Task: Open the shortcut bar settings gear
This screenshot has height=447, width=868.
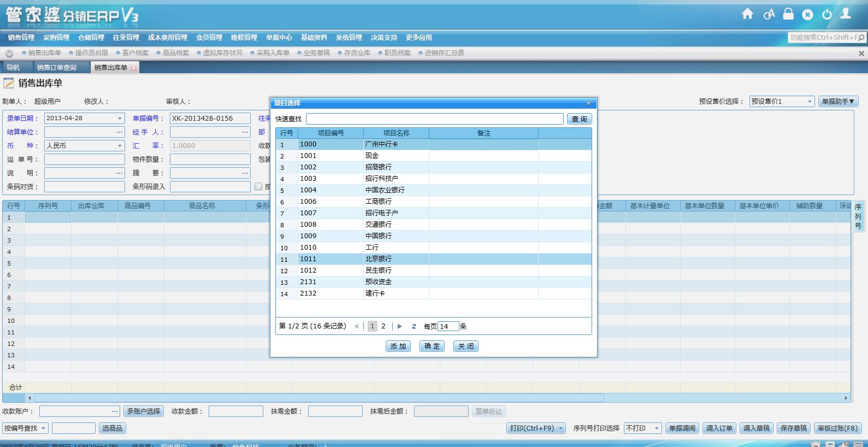Action: coord(9,54)
